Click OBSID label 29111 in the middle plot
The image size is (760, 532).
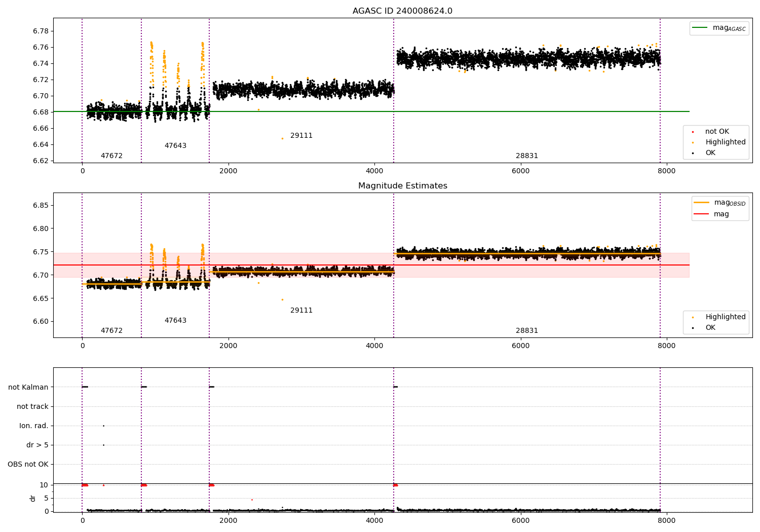[301, 311]
